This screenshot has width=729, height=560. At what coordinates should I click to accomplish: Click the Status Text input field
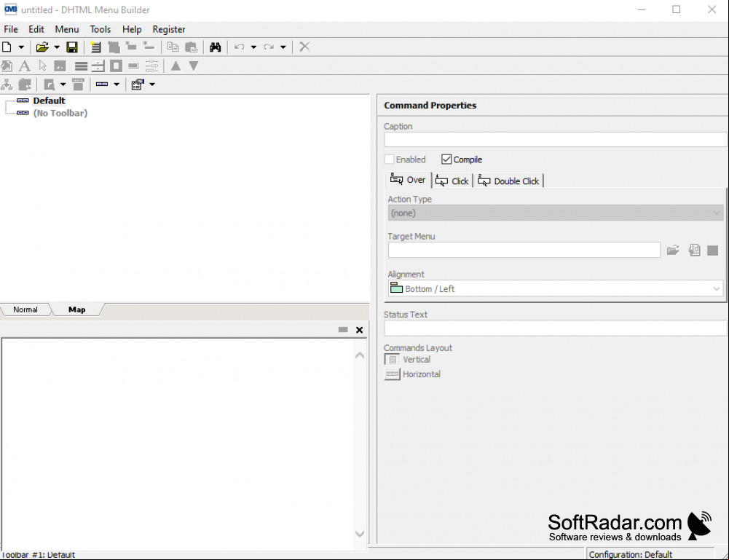(x=555, y=328)
